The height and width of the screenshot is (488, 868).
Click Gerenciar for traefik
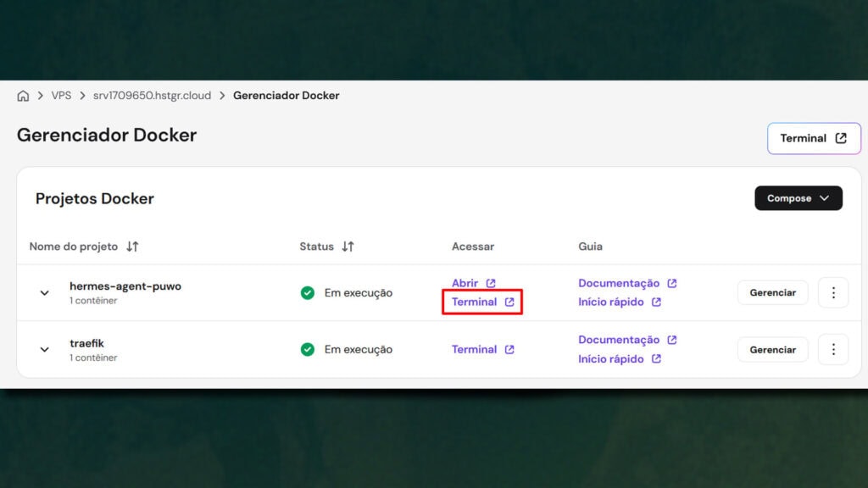(772, 350)
